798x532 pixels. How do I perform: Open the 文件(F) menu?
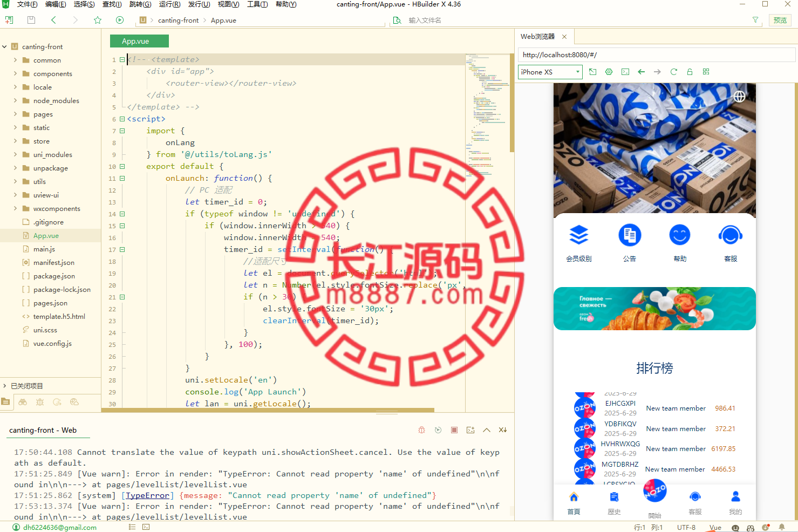[x=27, y=4]
